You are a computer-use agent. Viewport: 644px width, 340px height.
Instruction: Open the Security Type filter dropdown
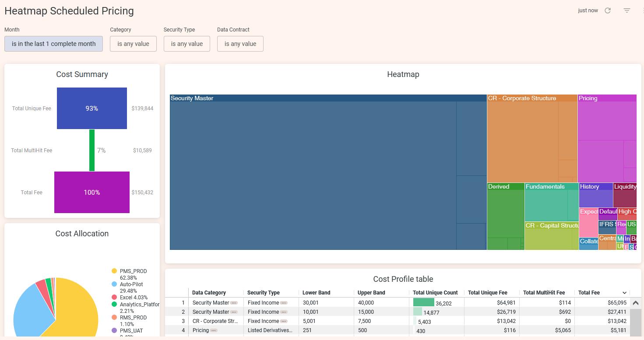pyautogui.click(x=187, y=44)
